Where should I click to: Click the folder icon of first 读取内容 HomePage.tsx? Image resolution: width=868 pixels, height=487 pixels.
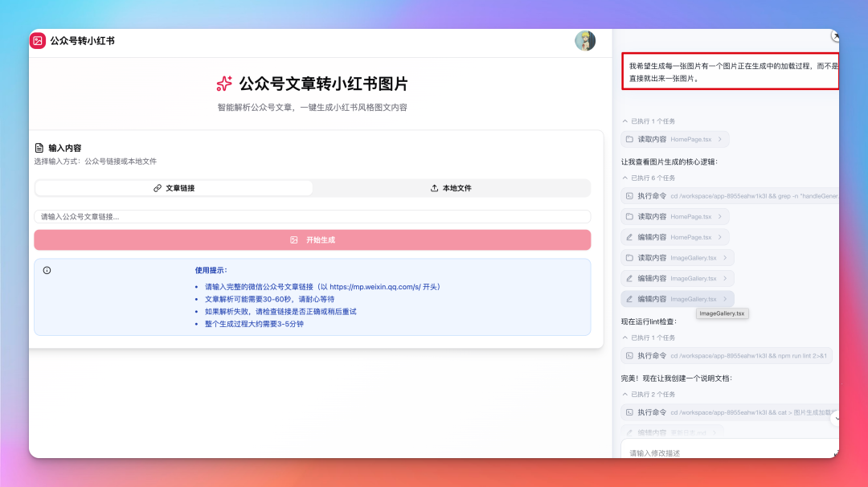[x=629, y=140]
